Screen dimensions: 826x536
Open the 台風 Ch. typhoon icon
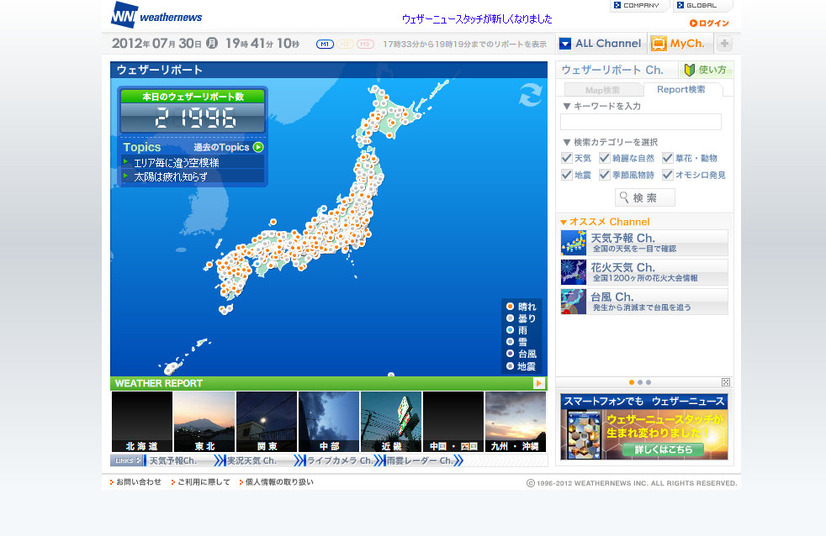coord(574,302)
